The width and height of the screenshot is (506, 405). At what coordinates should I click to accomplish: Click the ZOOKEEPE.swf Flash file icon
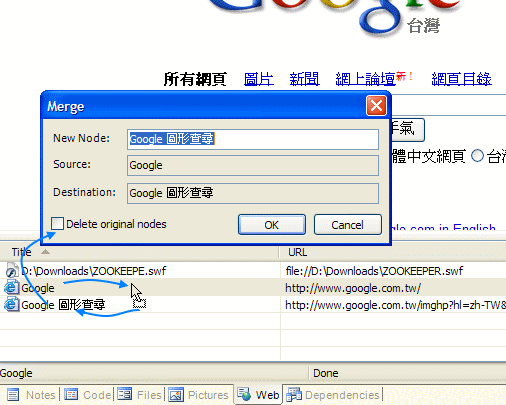pos(12,271)
